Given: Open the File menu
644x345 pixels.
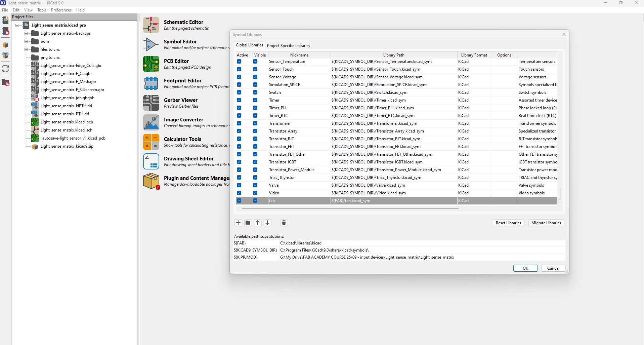Looking at the screenshot, I should click(x=5, y=10).
